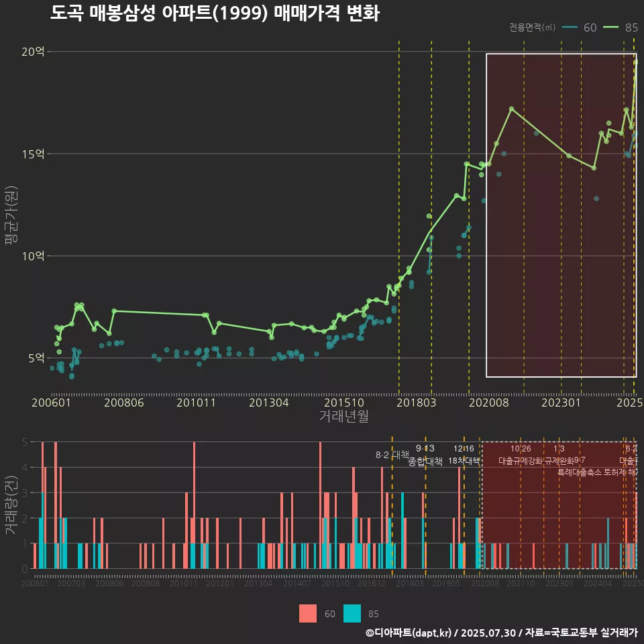Click the 60 label in bottom legend

(330, 614)
